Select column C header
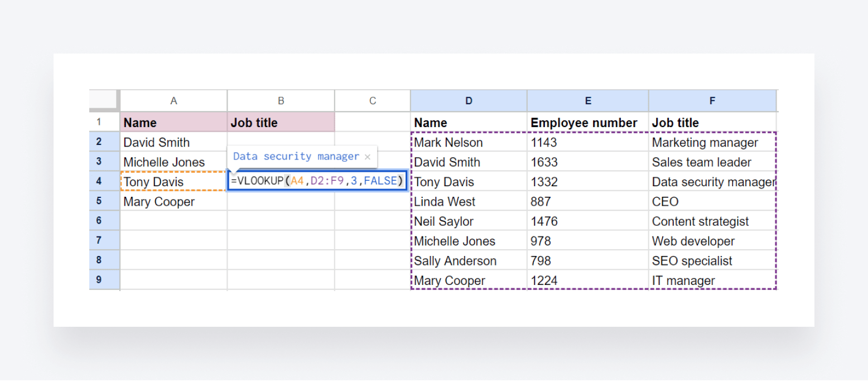This screenshot has width=868, height=387. tap(373, 101)
